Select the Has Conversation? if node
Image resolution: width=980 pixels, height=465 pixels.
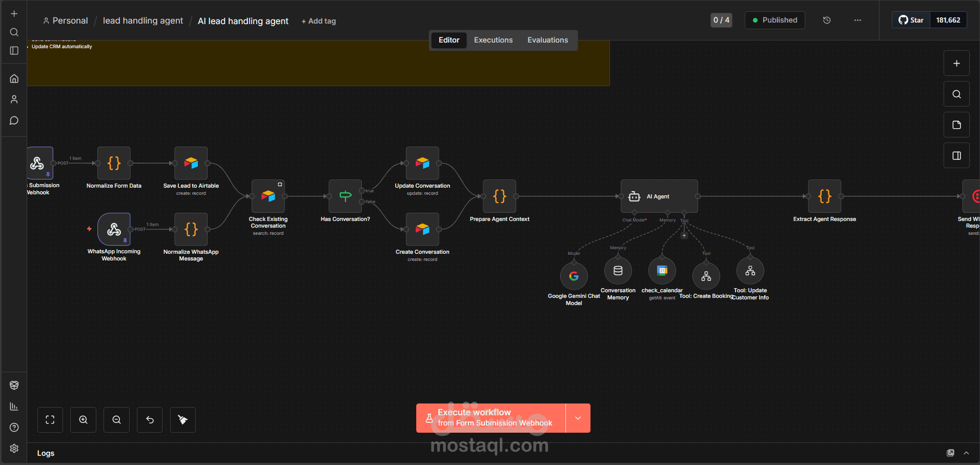click(x=345, y=196)
